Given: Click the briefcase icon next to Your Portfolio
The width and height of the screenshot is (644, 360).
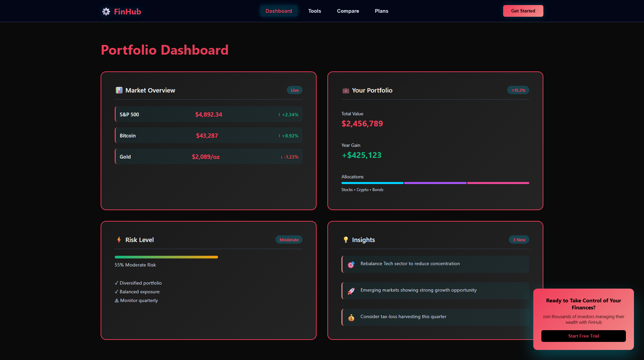Looking at the screenshot, I should coord(345,90).
